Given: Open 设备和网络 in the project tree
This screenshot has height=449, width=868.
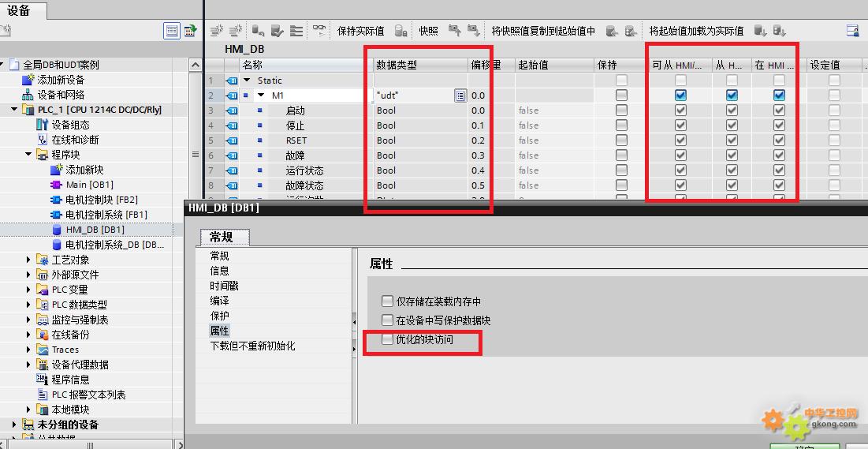Looking at the screenshot, I should click(60, 95).
